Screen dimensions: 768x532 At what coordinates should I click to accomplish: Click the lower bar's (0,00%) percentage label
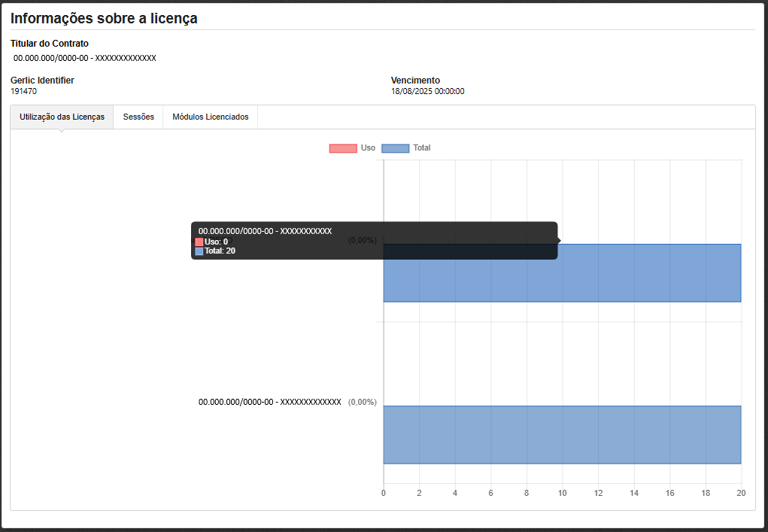(362, 402)
